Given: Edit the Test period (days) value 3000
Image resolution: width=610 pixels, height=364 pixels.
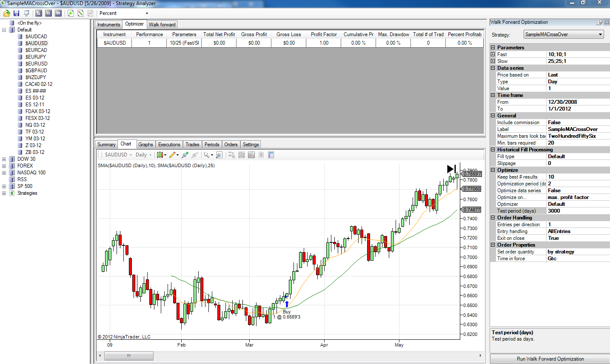Looking at the screenshot, I should coord(578,211).
